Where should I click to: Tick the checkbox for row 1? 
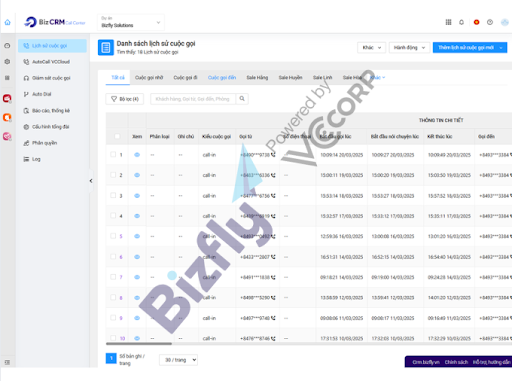coord(113,154)
